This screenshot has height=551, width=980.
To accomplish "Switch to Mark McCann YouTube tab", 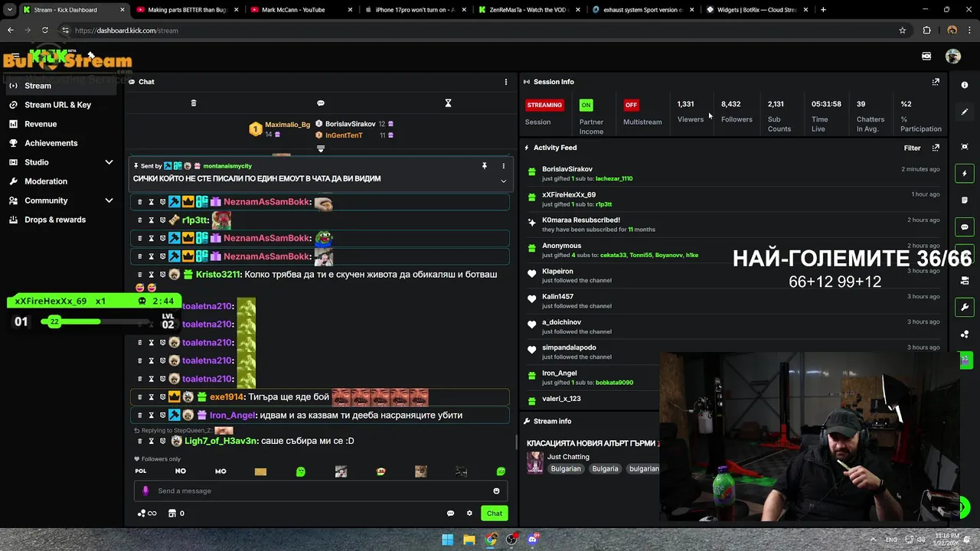I will coord(299,10).
